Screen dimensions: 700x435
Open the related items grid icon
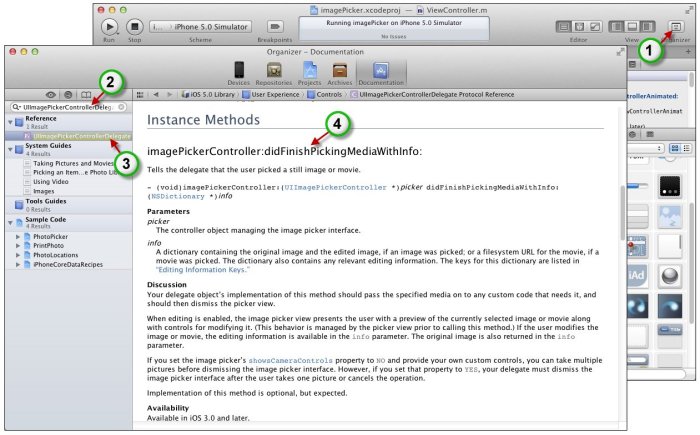tap(140, 95)
